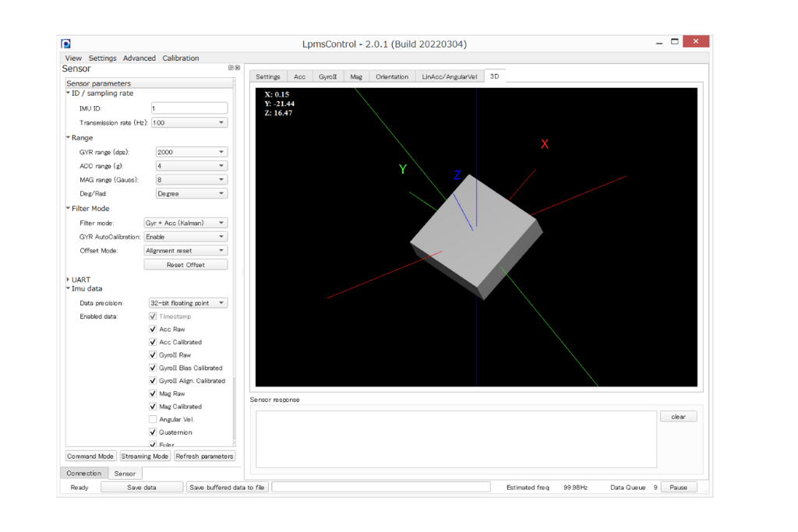Switch to the Orientation tab
The width and height of the screenshot is (798, 532).
pos(391,77)
